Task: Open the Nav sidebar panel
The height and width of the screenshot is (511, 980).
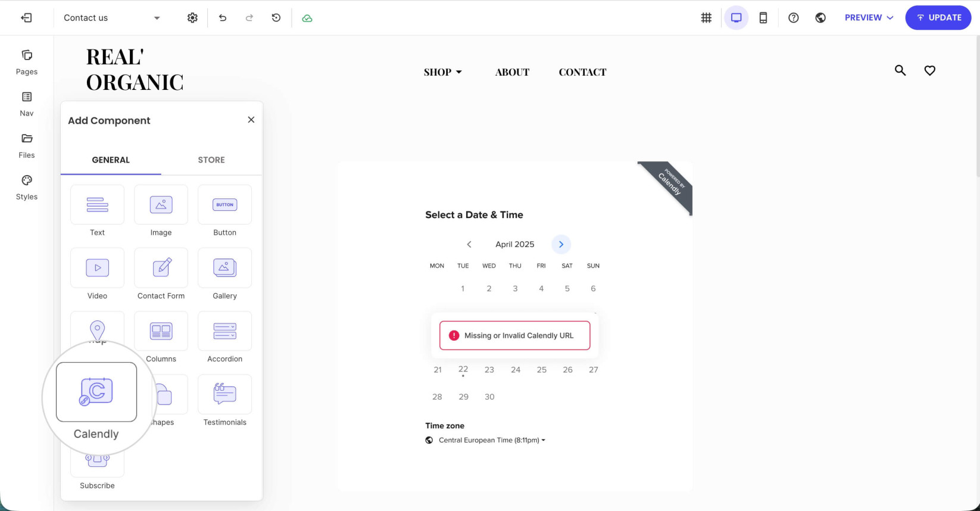Action: [x=27, y=104]
